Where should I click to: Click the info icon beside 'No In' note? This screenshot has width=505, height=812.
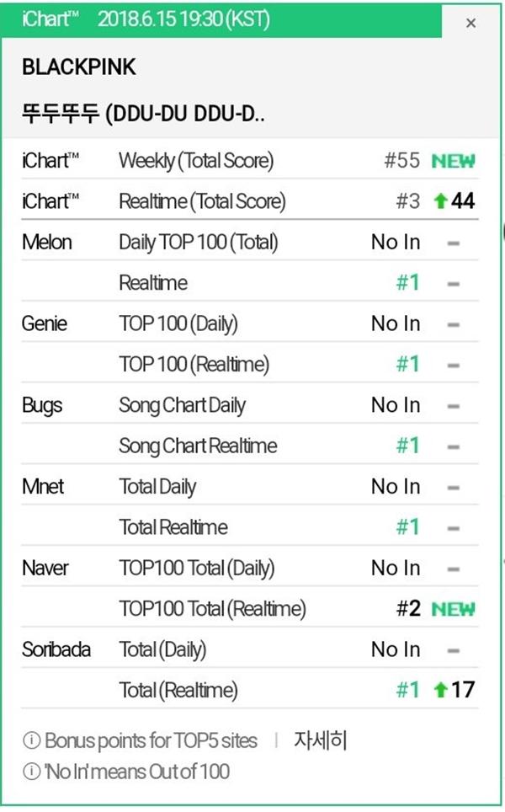[x=31, y=771]
